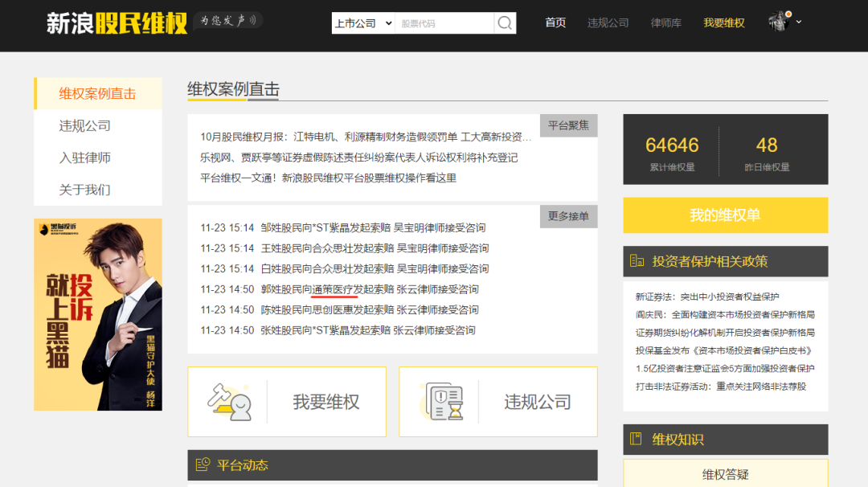Open the yellow 我的维权单 button
The height and width of the screenshot is (487, 868).
[x=725, y=215]
